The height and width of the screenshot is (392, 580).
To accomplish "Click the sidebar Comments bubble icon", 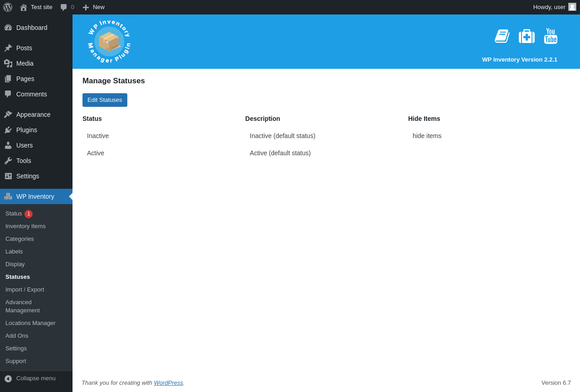I will 8,94.
